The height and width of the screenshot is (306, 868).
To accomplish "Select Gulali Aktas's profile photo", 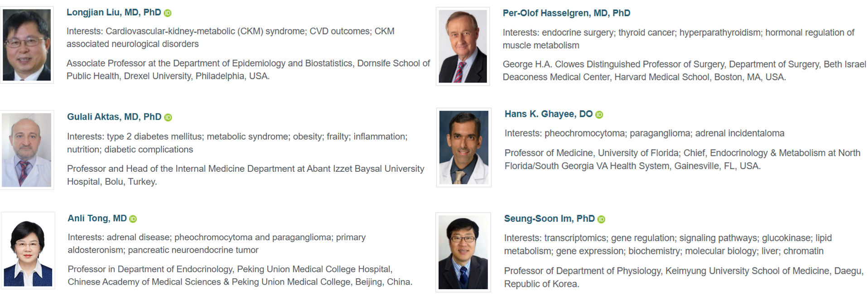I will [x=27, y=150].
